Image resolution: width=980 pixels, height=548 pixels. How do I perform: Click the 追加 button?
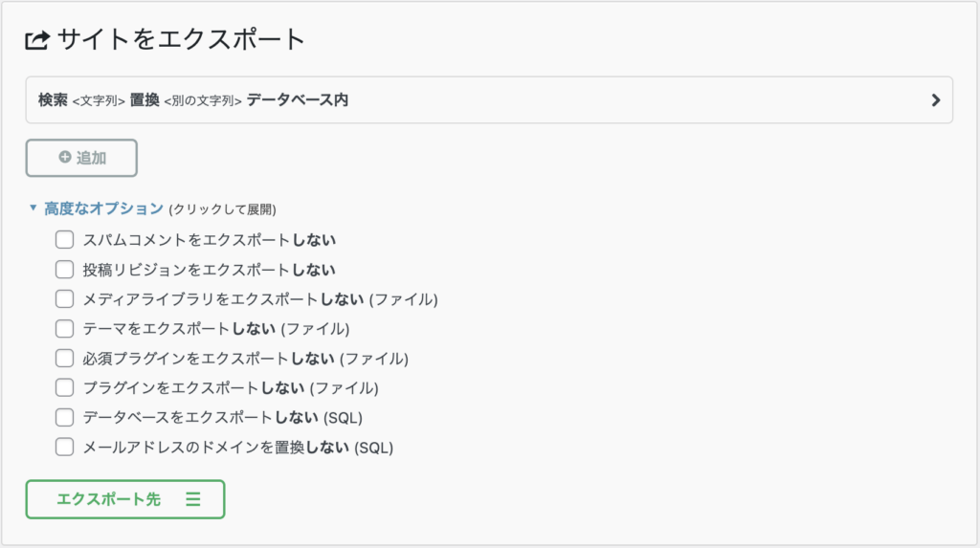(81, 158)
